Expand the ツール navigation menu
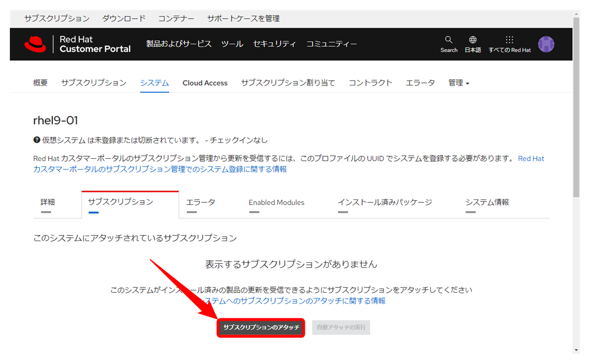The image size is (590, 364). [232, 44]
